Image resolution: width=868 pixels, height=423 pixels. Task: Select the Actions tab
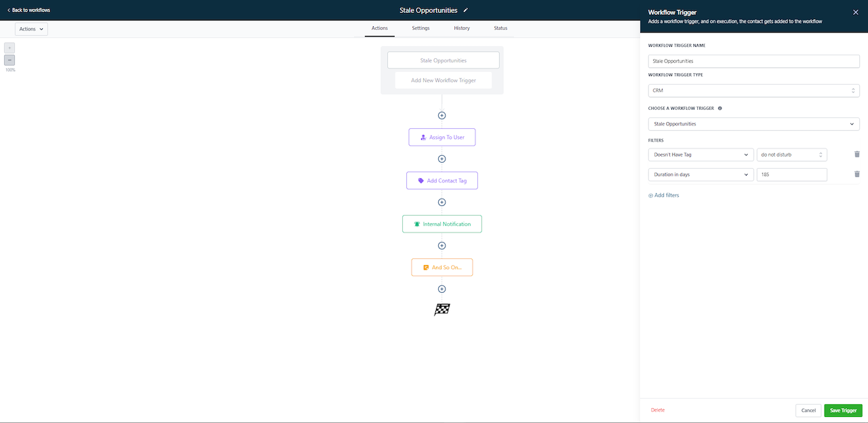tap(380, 28)
